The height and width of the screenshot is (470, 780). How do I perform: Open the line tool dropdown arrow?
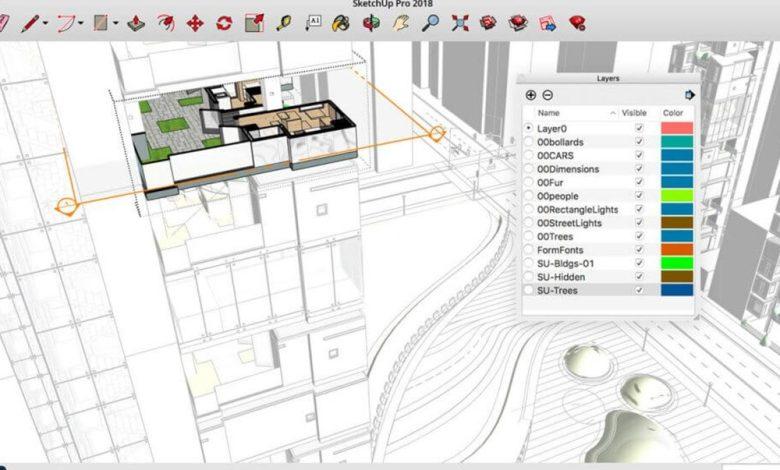click(46, 23)
